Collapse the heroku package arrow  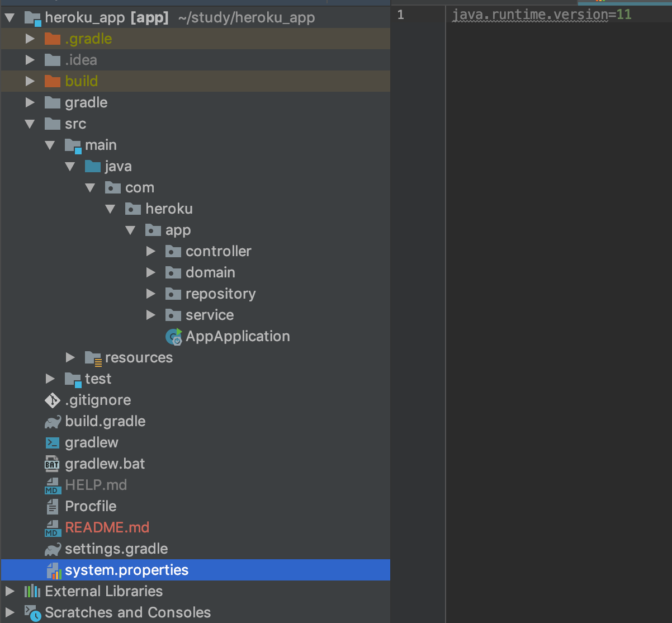pyautogui.click(x=111, y=209)
